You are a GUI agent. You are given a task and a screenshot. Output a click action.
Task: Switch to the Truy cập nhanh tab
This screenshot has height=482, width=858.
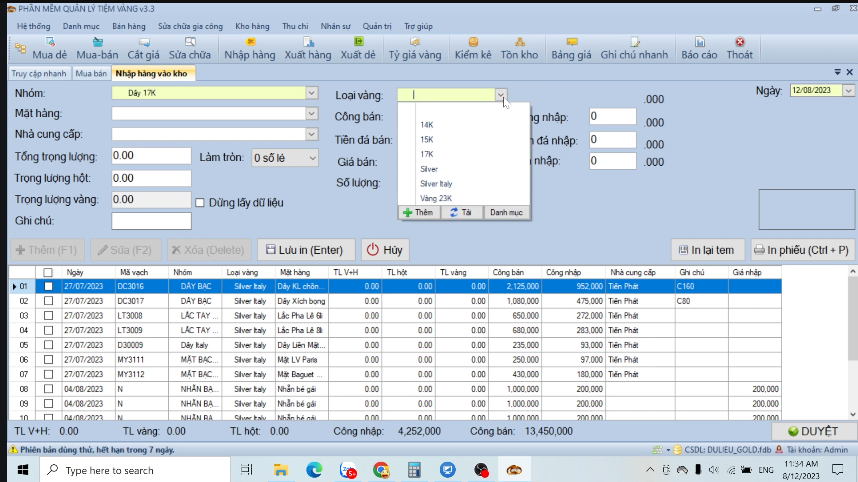coord(39,73)
